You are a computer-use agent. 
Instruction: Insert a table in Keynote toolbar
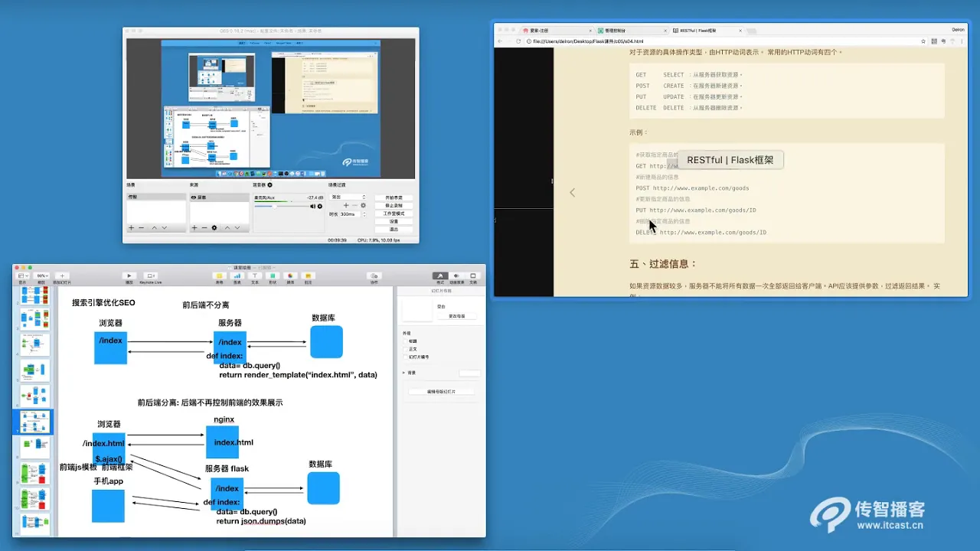(x=220, y=275)
